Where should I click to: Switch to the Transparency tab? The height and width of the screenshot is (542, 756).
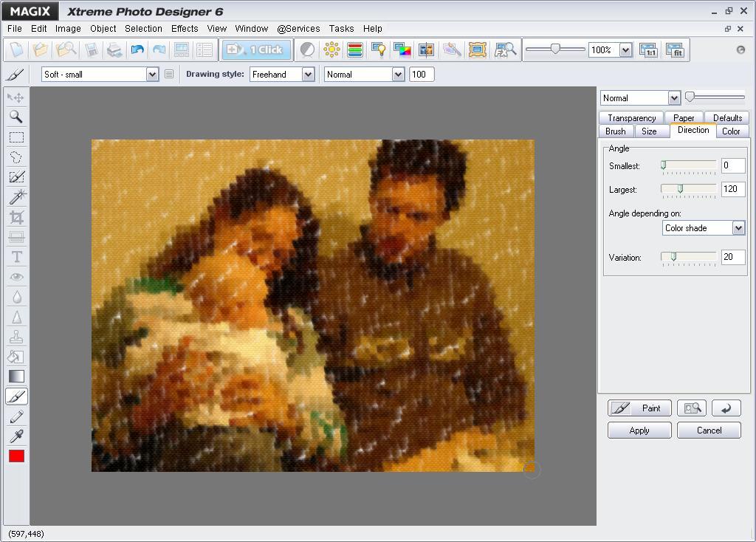point(631,117)
